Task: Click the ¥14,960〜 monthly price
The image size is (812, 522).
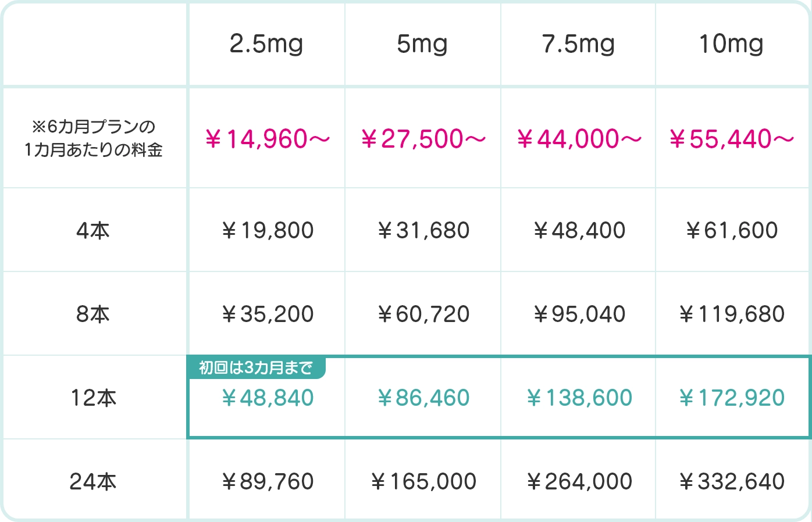Action: [x=268, y=139]
